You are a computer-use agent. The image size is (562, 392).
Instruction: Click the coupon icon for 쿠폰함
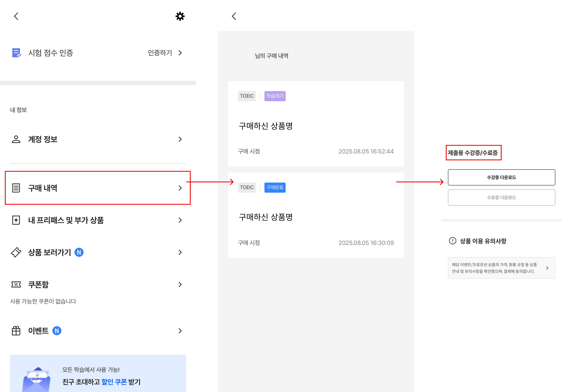16,284
